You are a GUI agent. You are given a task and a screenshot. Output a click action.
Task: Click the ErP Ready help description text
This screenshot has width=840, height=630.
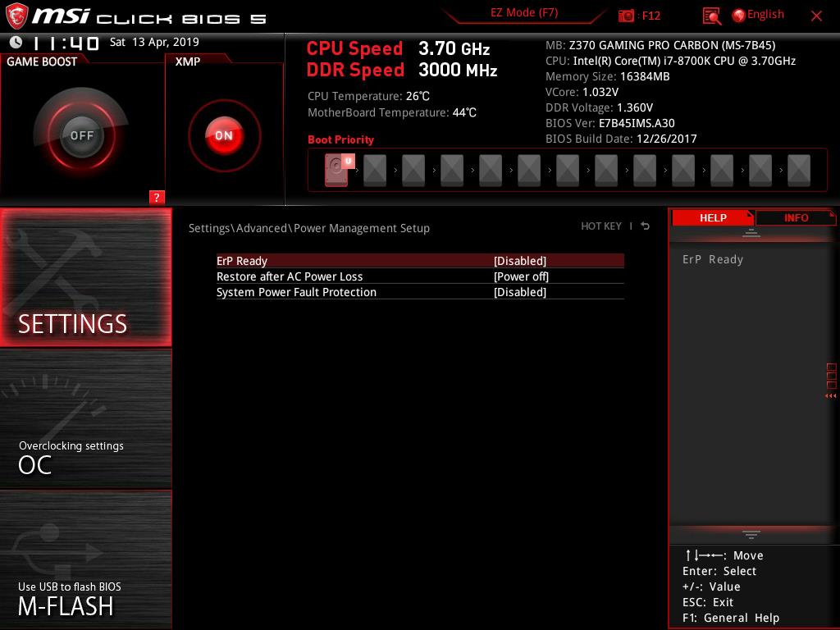(x=713, y=259)
